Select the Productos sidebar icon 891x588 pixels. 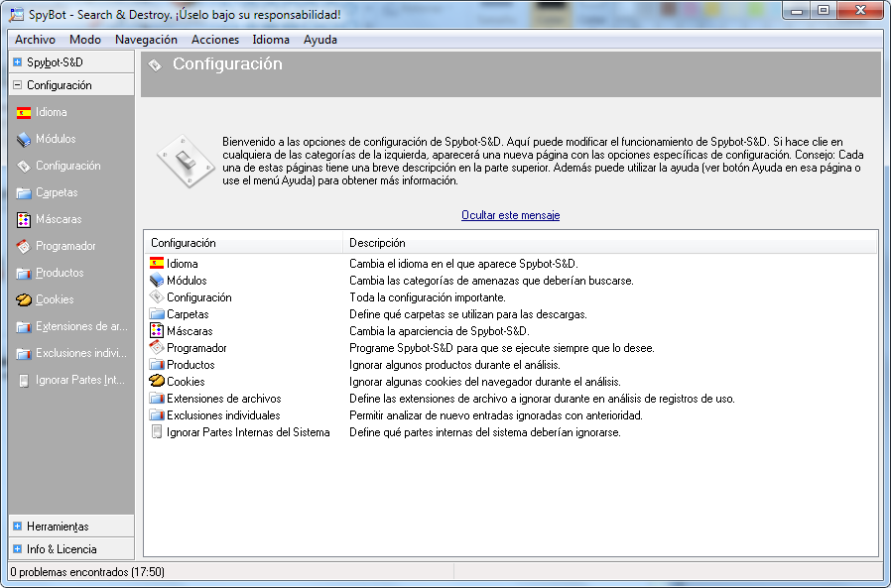25,272
